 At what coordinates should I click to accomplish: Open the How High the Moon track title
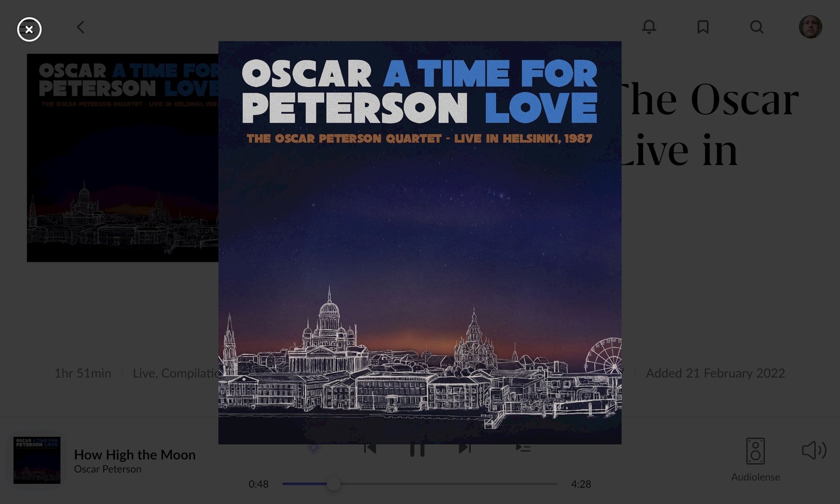135,455
